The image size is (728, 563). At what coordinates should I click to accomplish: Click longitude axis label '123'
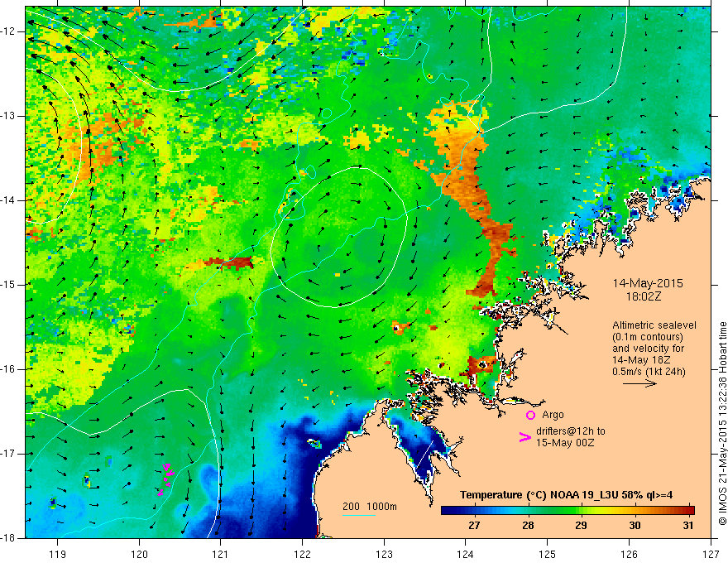384,554
